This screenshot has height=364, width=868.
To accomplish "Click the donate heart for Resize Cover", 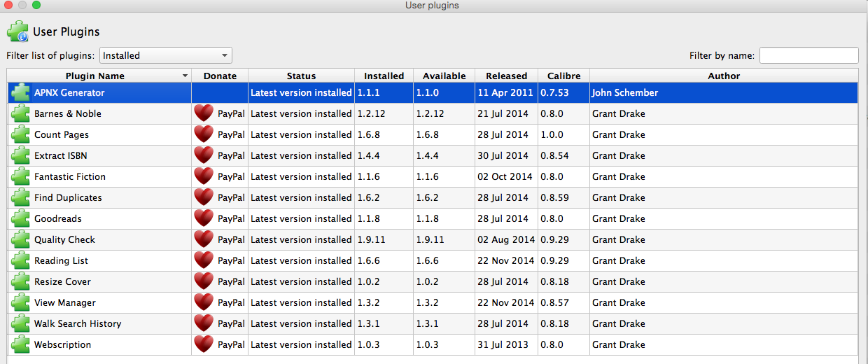I will (204, 281).
